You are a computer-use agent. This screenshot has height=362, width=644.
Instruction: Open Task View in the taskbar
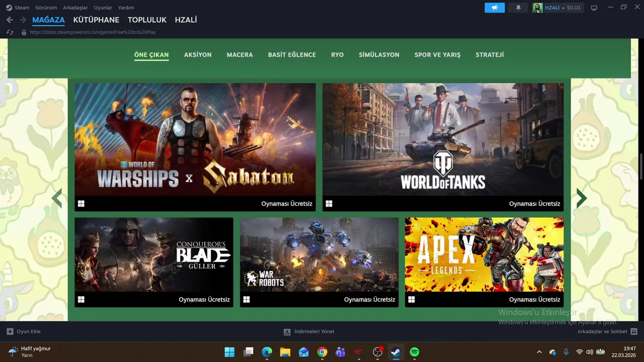248,352
